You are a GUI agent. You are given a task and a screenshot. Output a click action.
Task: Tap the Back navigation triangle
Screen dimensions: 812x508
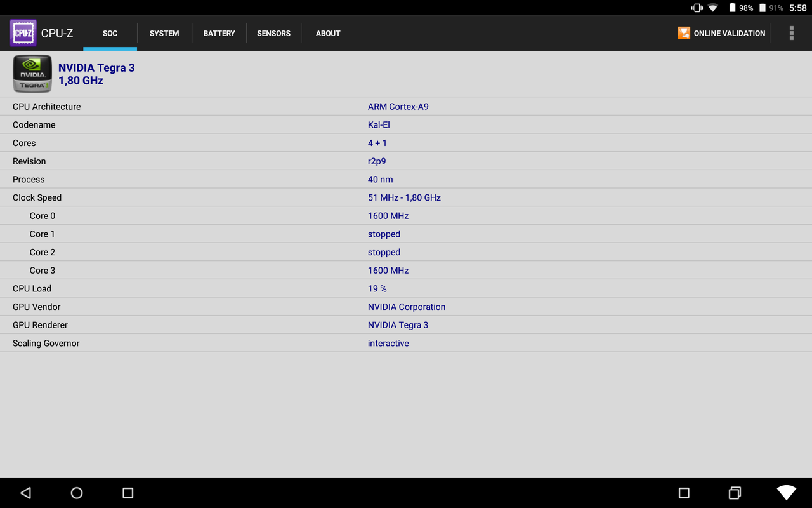(25, 493)
